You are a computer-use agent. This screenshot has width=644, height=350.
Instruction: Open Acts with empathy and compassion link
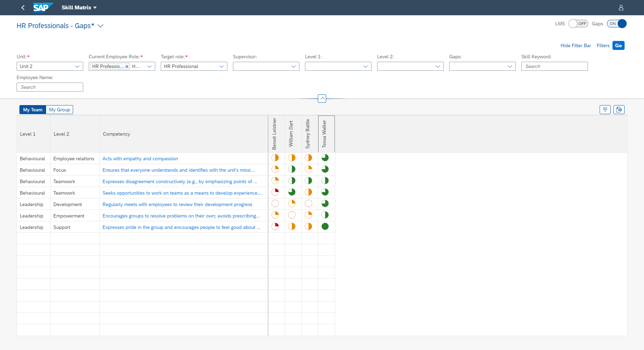pyautogui.click(x=140, y=159)
